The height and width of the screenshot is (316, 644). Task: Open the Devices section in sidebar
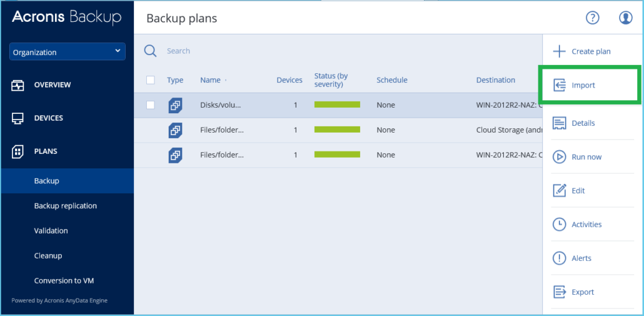[48, 118]
